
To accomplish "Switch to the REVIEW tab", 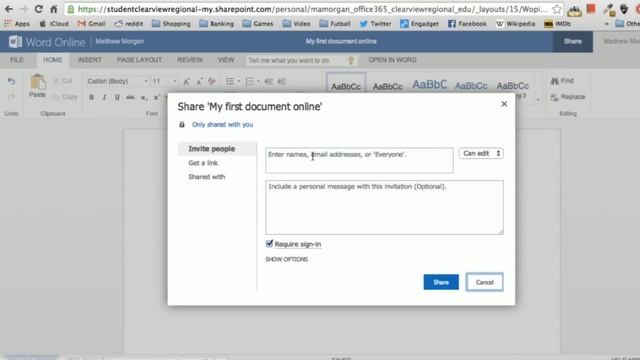I will [x=190, y=60].
